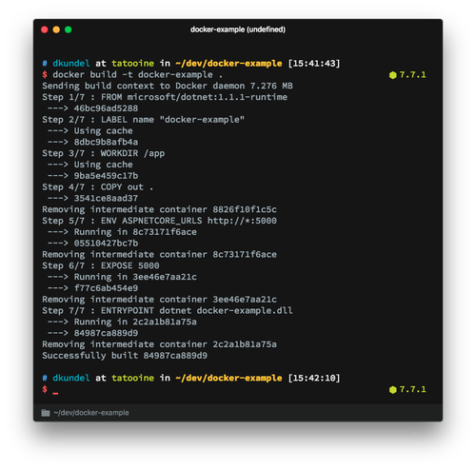Click the Step 7/7 ENTRYPOINT line
This screenshot has height=469, width=476.
click(168, 311)
